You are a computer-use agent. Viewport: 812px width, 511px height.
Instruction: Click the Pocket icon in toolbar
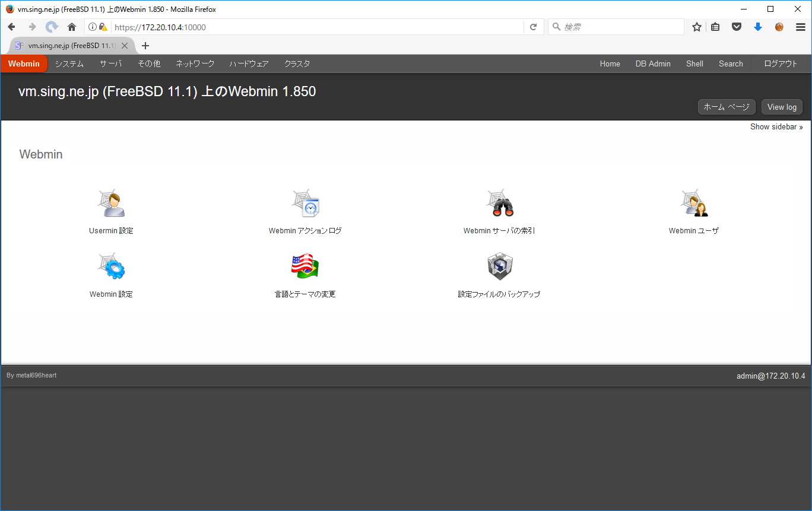tap(737, 27)
